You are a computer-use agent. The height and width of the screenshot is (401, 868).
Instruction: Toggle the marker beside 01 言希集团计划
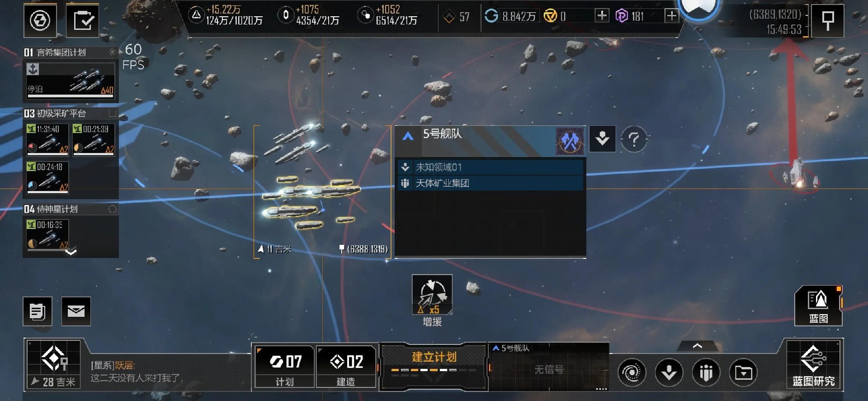(x=112, y=53)
